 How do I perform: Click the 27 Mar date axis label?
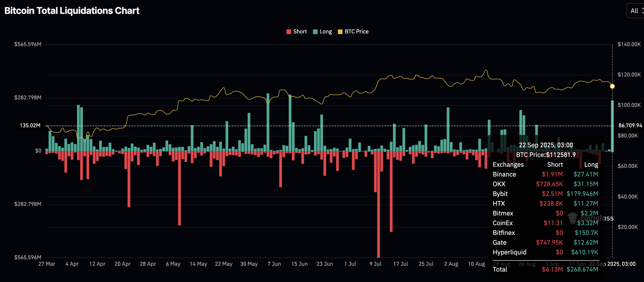pyautogui.click(x=47, y=264)
